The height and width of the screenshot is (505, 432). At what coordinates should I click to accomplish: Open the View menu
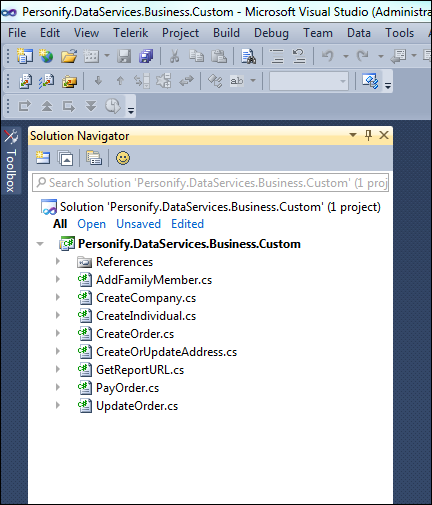[86, 33]
